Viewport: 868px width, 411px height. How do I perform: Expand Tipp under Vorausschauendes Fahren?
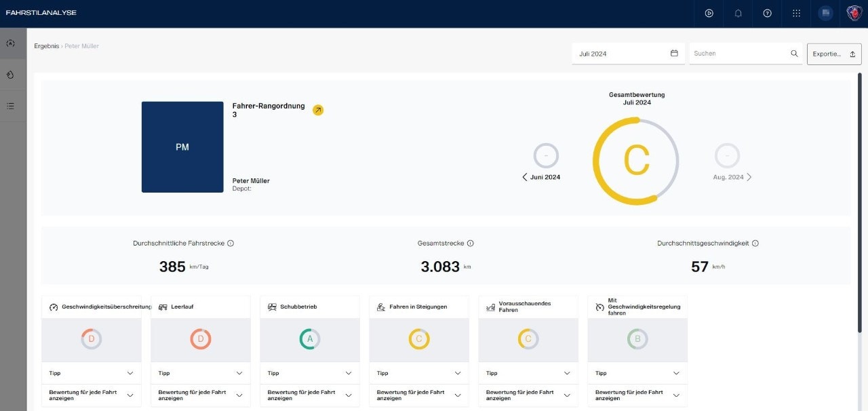(x=528, y=373)
